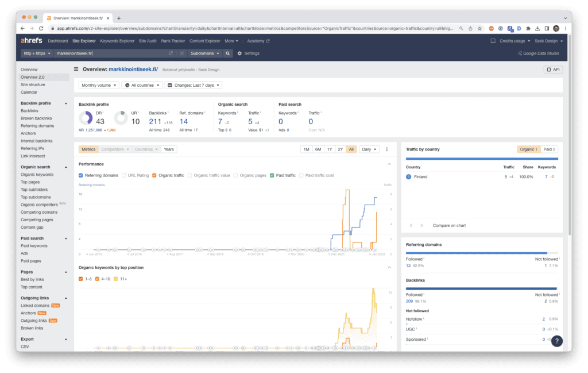588x373 pixels.
Task: Open the Settings gear icon
Action: [x=239, y=53]
